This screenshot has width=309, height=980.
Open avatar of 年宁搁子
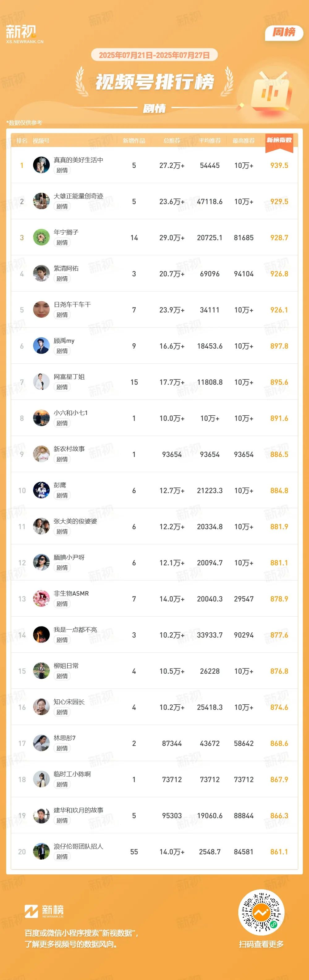[x=41, y=237]
